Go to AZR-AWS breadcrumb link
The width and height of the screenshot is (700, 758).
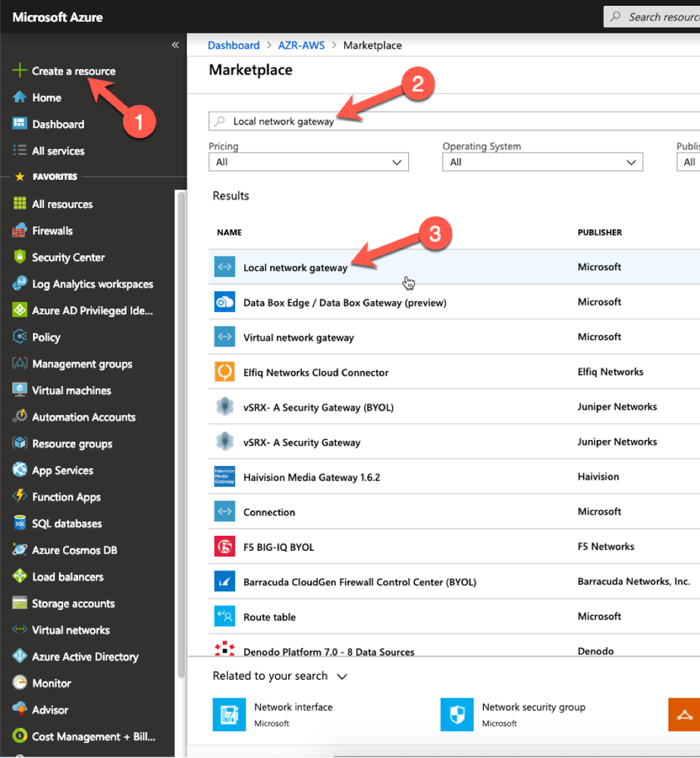coord(301,45)
